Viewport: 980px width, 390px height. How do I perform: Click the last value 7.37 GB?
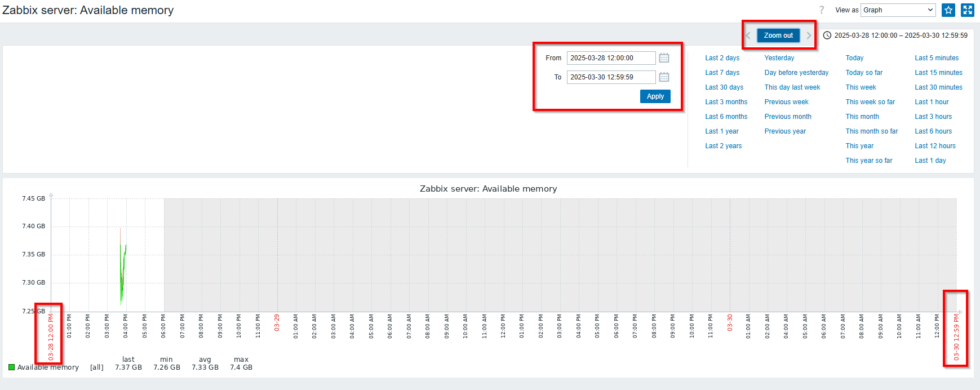click(128, 367)
